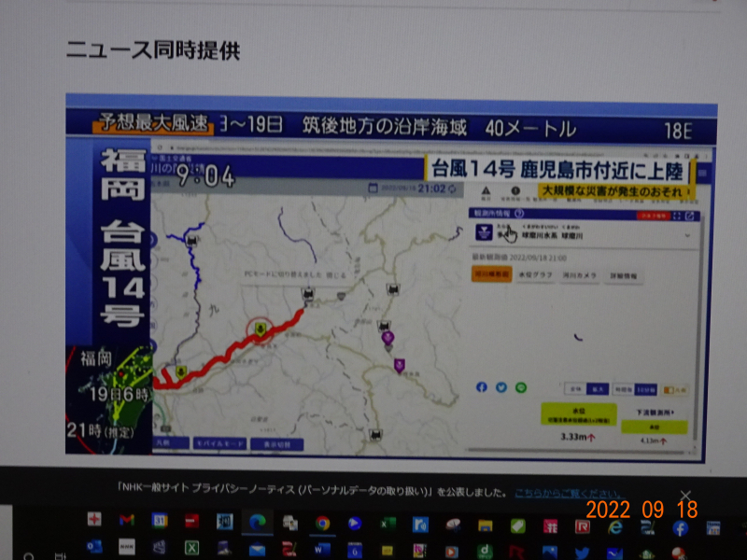Select the 全体 view toggle
The height and width of the screenshot is (560, 747).
(575, 389)
